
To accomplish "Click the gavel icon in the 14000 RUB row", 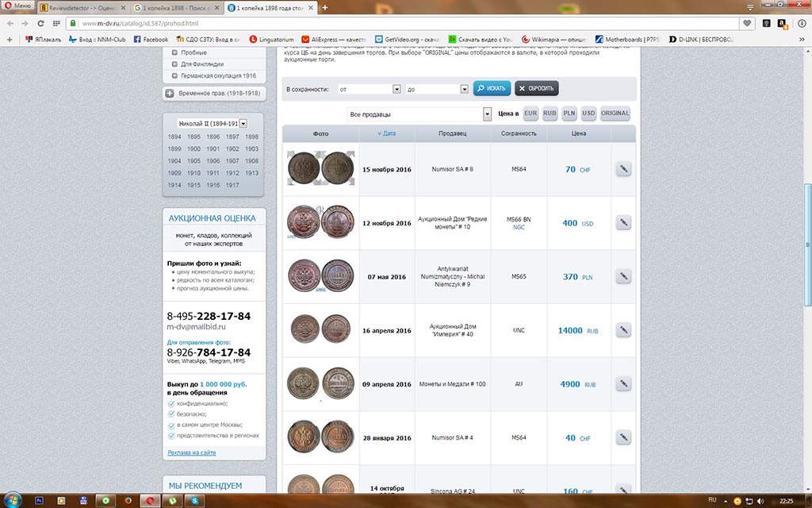I will click(623, 330).
